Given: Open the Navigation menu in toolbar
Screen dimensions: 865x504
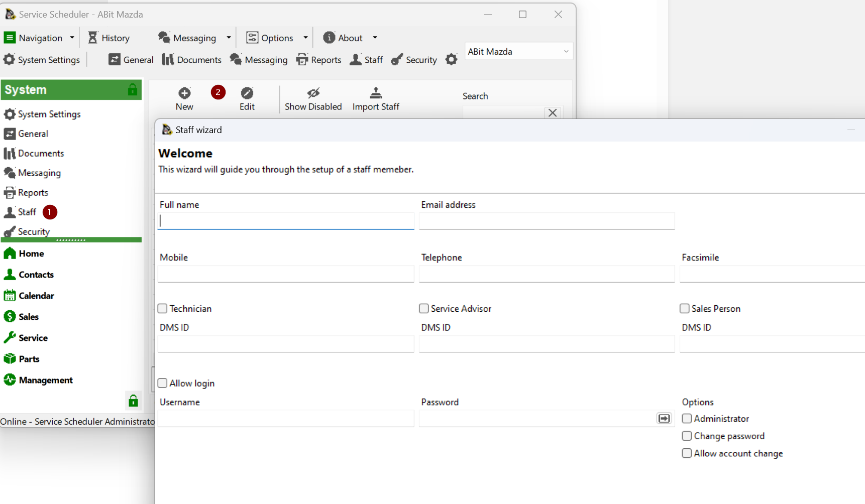Looking at the screenshot, I should coord(33,38).
